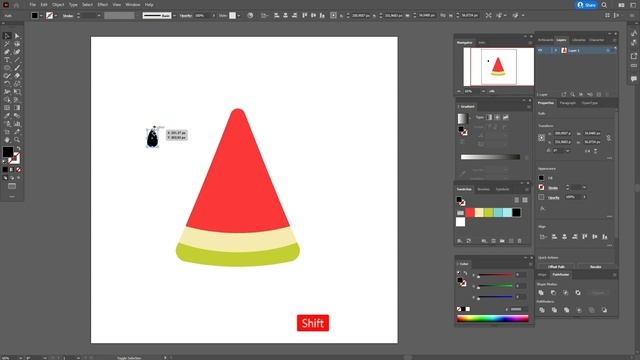Click the fx add effect icon in Appearance
The width and height of the screenshot is (640, 360).
(542, 209)
